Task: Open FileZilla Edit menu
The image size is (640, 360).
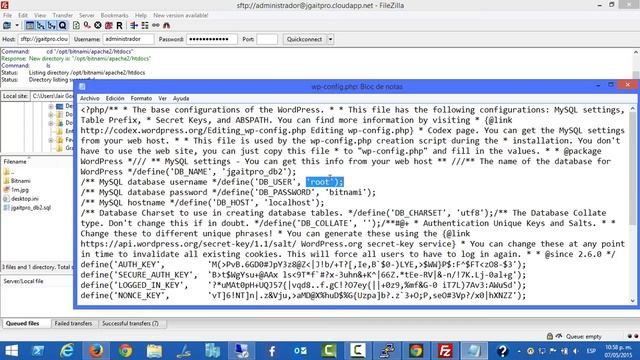Action: [x=23, y=15]
